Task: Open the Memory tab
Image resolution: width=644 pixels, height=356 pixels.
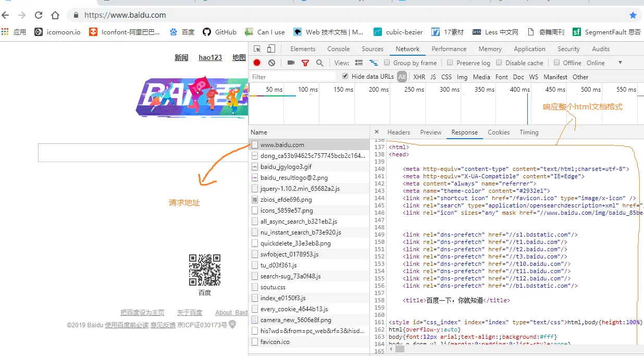Action: coord(490,49)
